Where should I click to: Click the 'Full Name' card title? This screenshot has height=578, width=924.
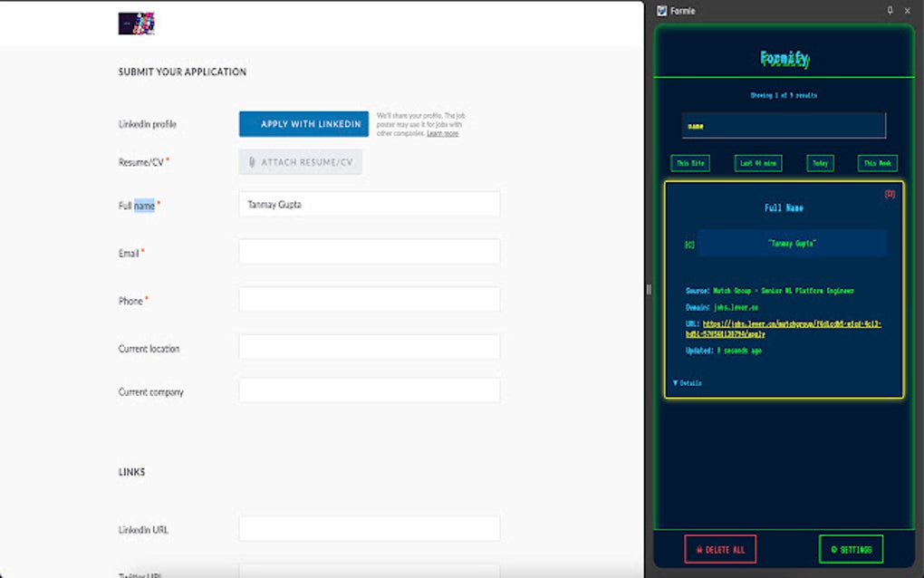pyautogui.click(x=784, y=207)
